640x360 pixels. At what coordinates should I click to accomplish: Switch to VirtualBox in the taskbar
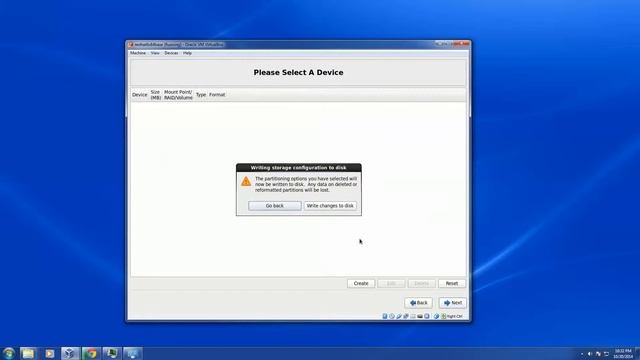[x=70, y=353]
